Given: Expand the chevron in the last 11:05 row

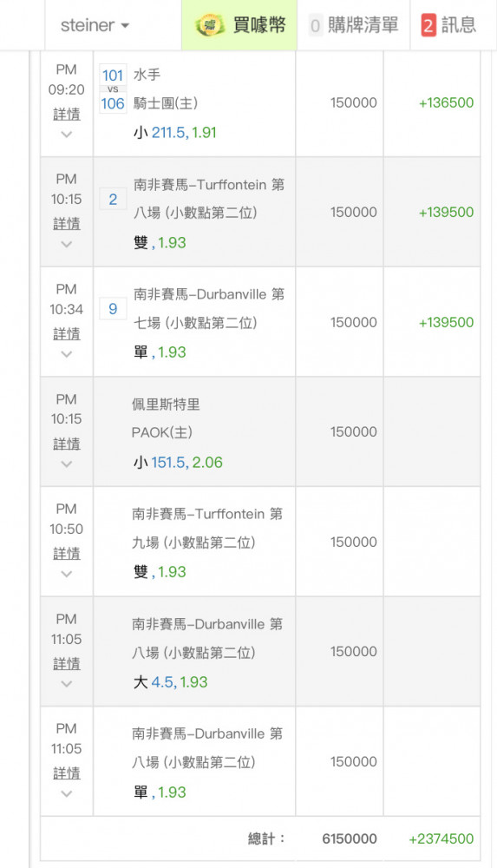Looking at the screenshot, I should 67,794.
